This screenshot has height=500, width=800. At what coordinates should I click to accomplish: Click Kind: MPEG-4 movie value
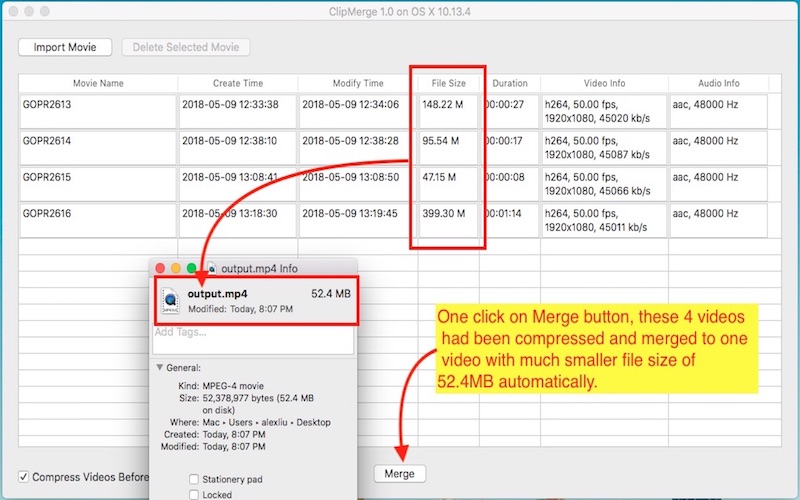233,386
